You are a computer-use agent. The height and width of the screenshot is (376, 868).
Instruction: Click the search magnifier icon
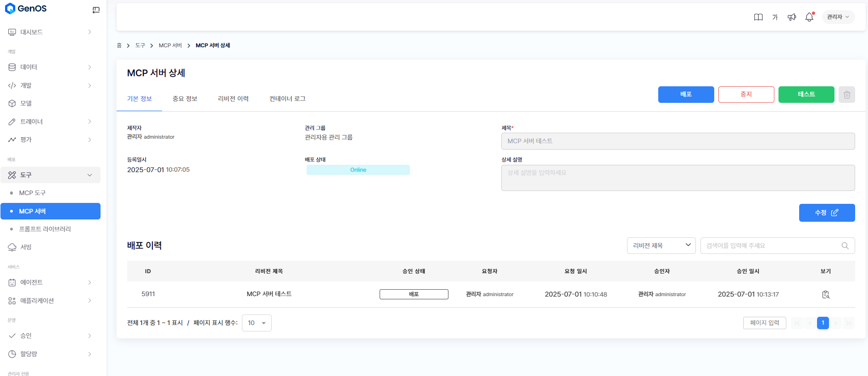point(845,246)
